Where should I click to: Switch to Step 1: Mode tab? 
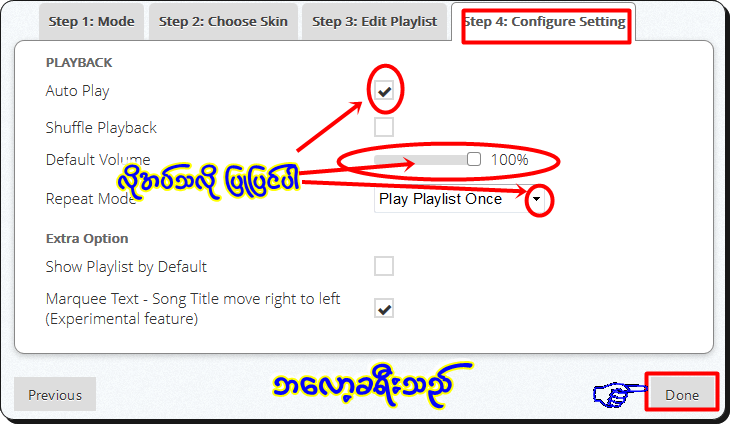(91, 22)
